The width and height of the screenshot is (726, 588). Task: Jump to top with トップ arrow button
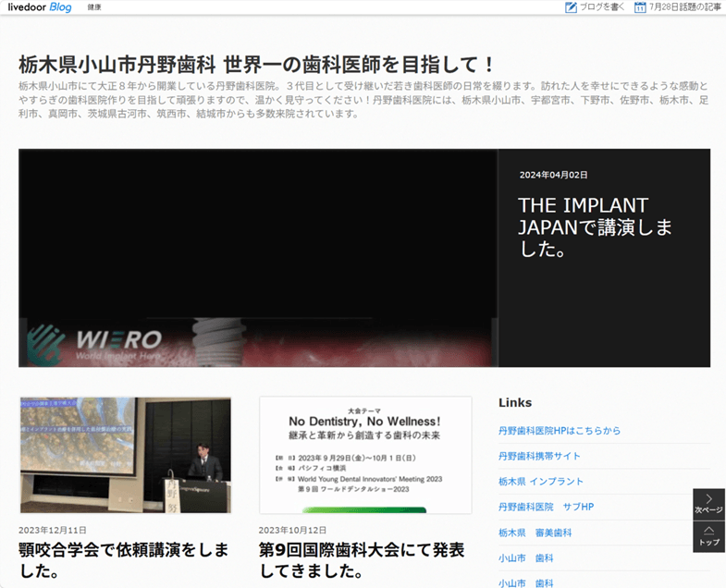click(x=708, y=536)
